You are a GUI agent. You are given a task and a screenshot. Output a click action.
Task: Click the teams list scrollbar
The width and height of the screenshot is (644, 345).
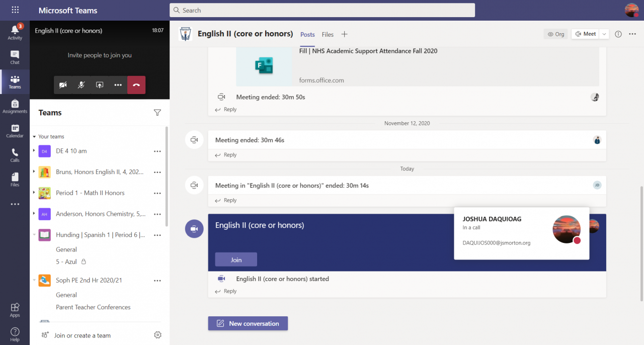167,176
